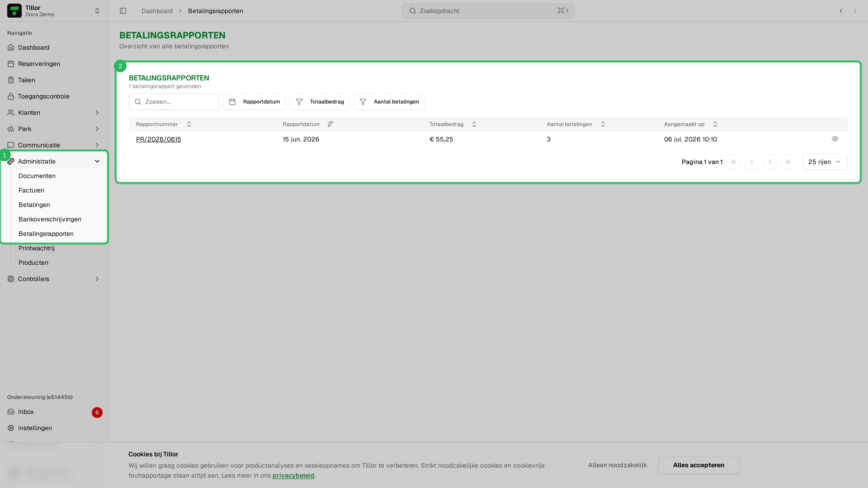
Task: Open Instellingen settings
Action: point(54,428)
